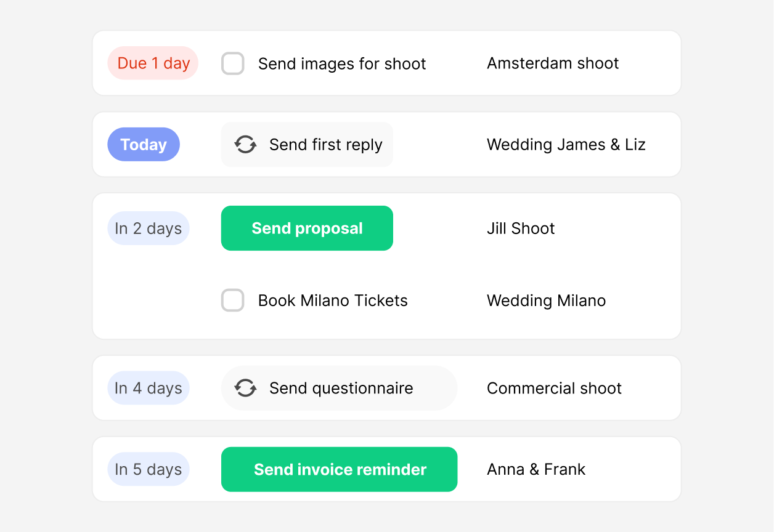The image size is (774, 532).
Task: Click the Send images for shoot task text
Action: (342, 63)
